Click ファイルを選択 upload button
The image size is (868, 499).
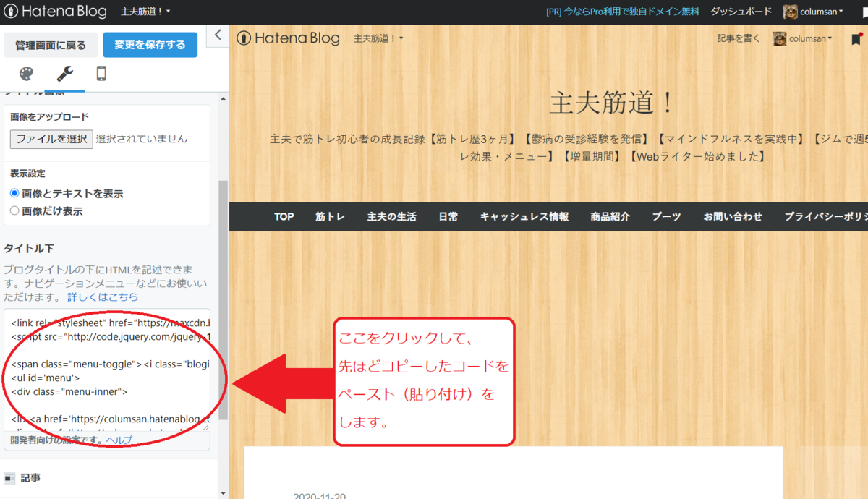click(x=51, y=139)
